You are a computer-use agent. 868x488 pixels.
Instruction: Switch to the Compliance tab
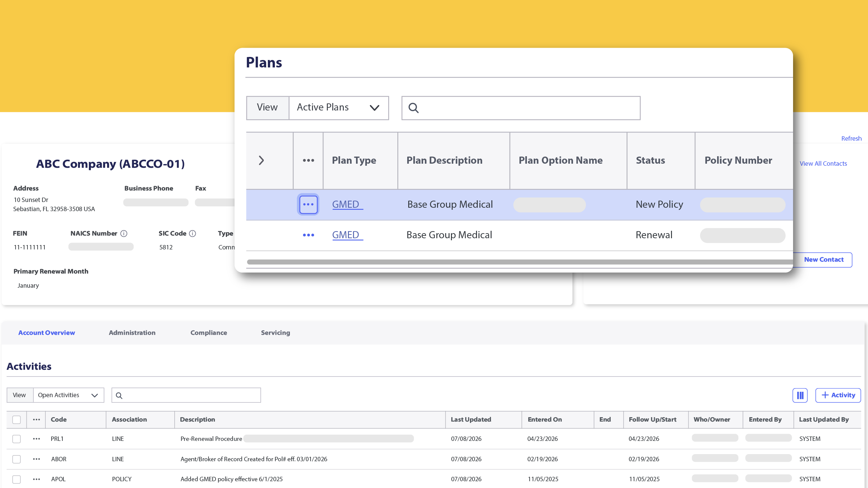tap(209, 333)
